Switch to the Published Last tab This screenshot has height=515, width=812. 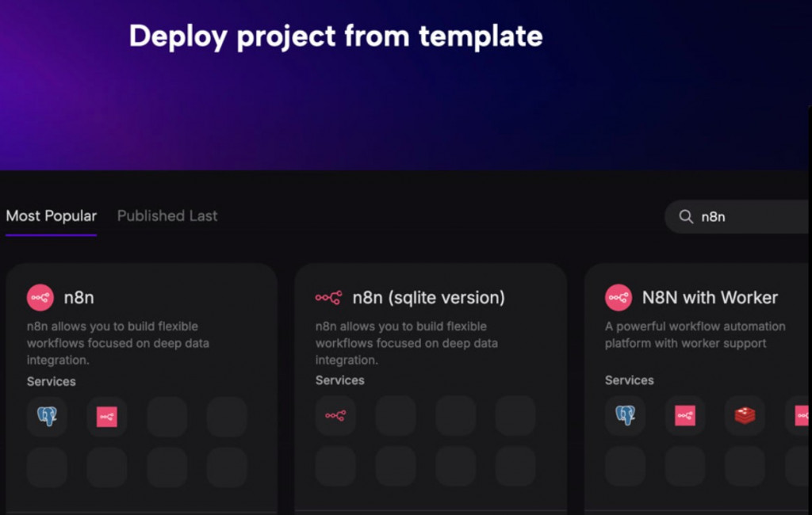(167, 216)
